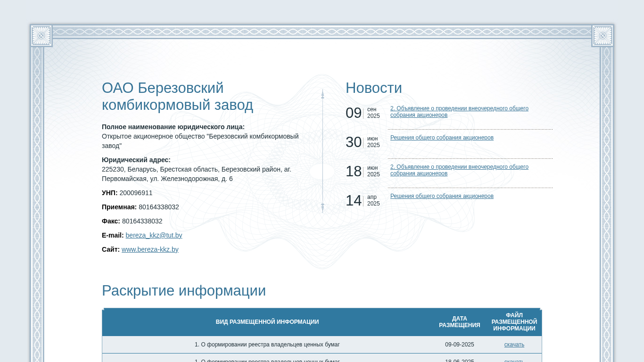Click the Новости section heading
The width and height of the screenshot is (644, 362).
pyautogui.click(x=374, y=88)
